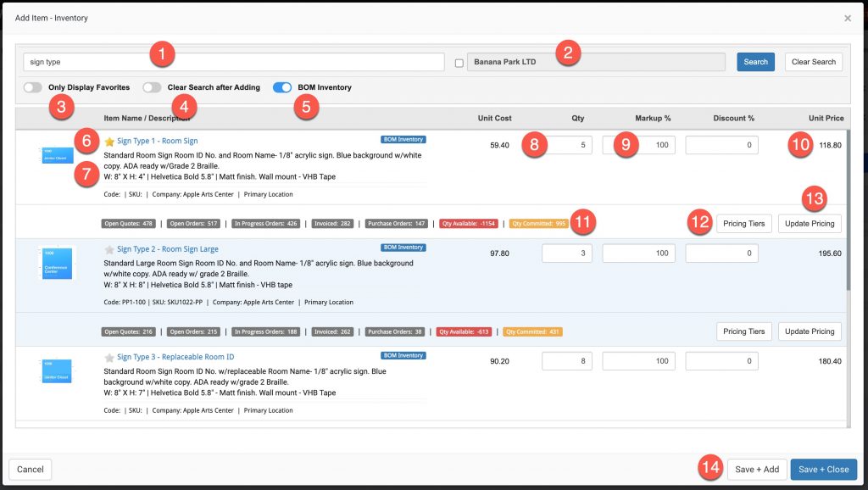Click Clear Search
This screenshot has height=490, width=868.
pos(813,61)
